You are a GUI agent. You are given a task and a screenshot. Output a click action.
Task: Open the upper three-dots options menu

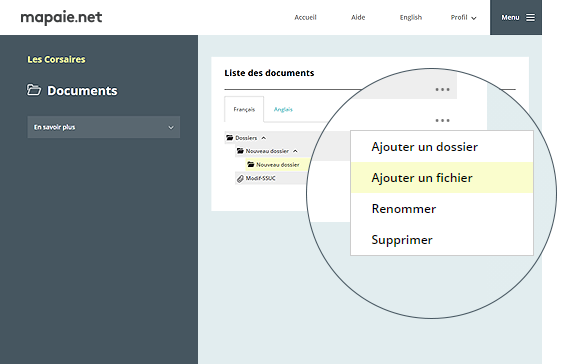(x=442, y=89)
